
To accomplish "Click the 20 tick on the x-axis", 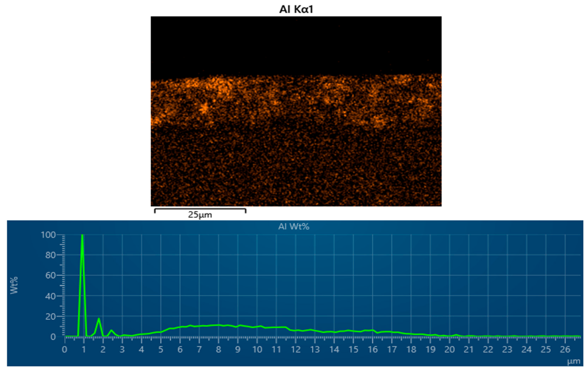I will pyautogui.click(x=450, y=350).
